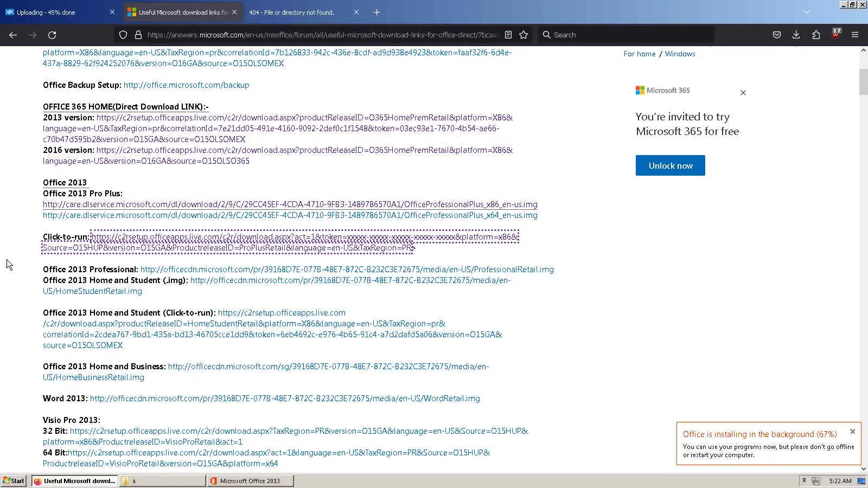Open the folder 'a' taskbar button

click(x=162, y=481)
